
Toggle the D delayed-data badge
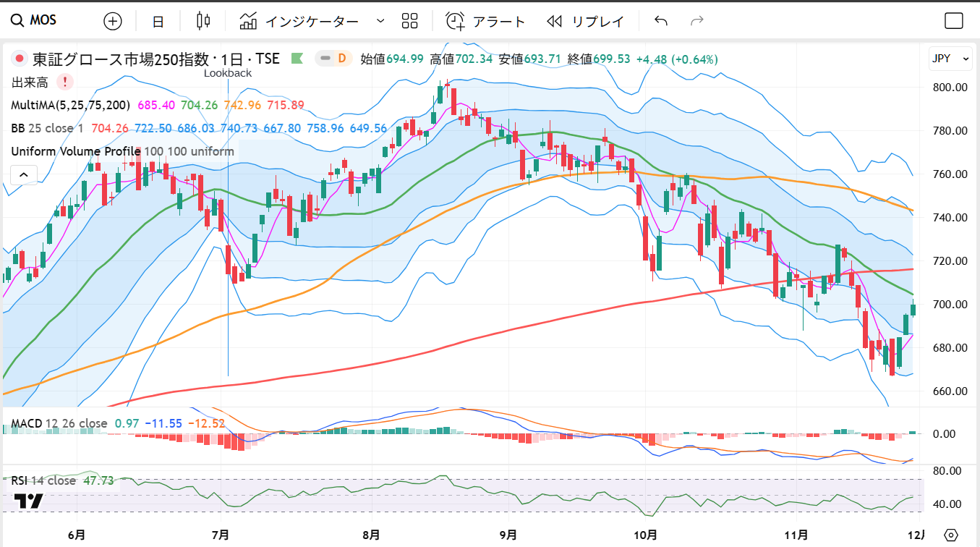tap(333, 59)
